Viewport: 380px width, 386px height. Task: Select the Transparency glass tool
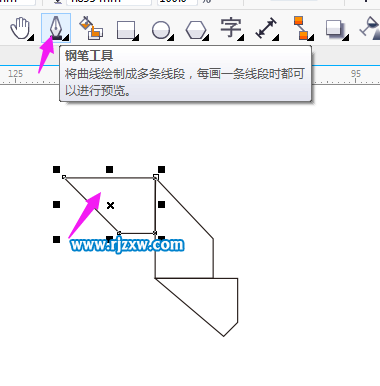point(370,28)
